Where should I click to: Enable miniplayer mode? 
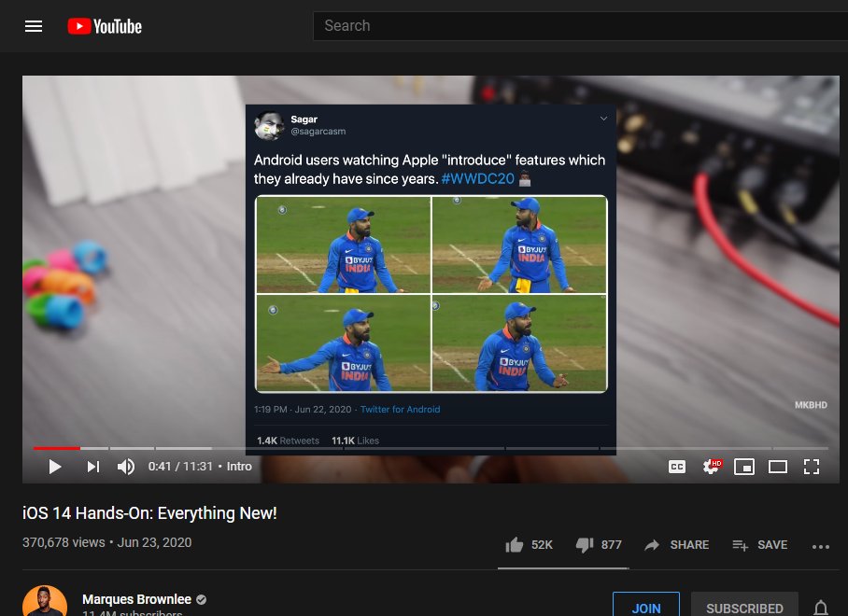[x=744, y=467]
